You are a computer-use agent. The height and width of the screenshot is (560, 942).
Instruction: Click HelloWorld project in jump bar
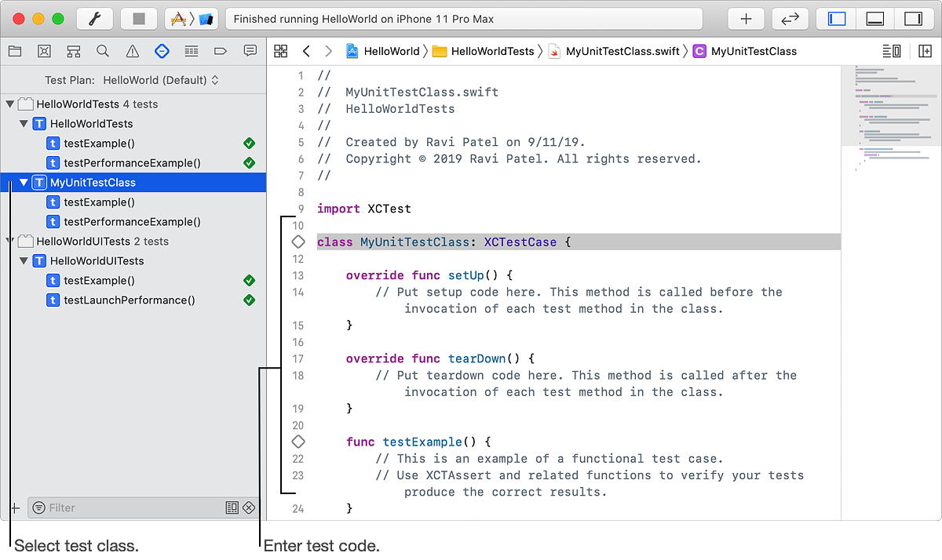click(382, 51)
